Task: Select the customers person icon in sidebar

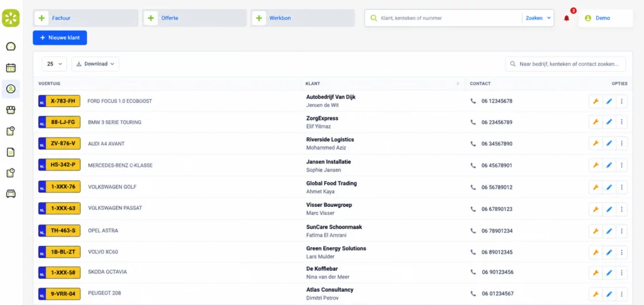Action: [11, 89]
